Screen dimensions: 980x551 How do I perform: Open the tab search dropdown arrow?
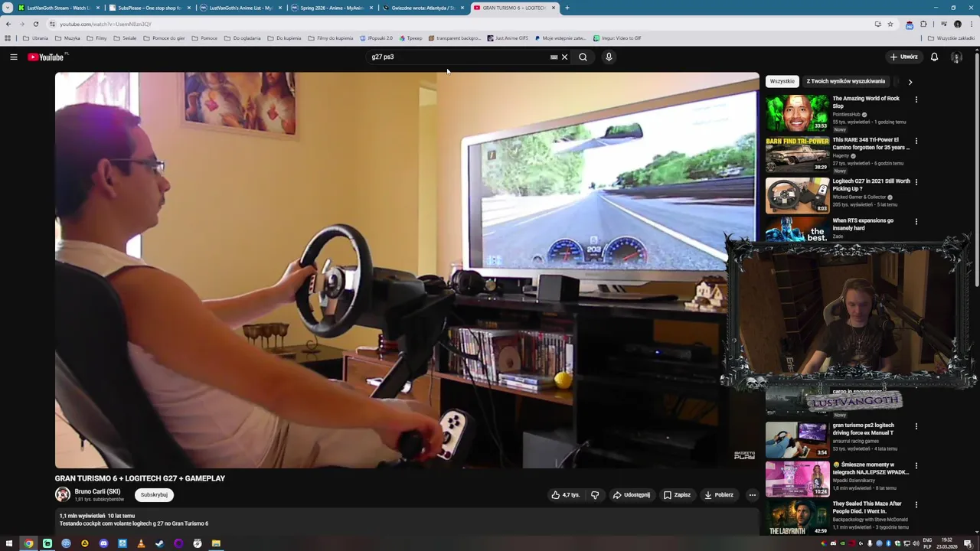[8, 8]
